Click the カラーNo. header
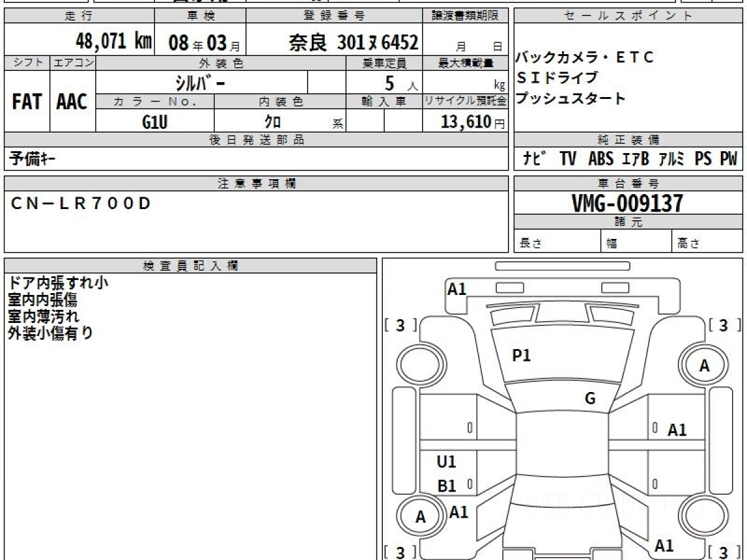This screenshot has width=747, height=560. (x=155, y=101)
